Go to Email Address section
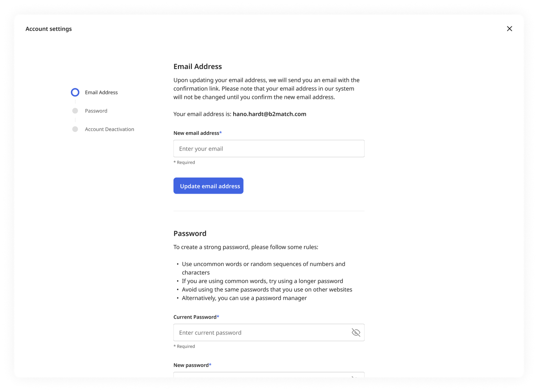 101,92
